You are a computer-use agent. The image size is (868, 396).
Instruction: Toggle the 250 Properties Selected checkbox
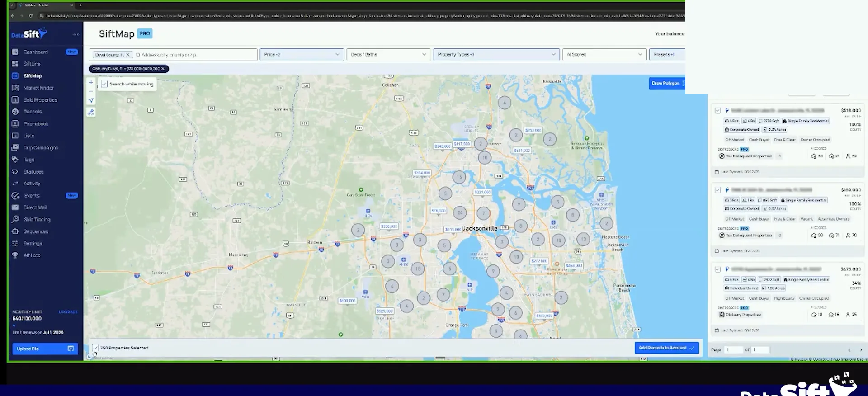point(95,348)
